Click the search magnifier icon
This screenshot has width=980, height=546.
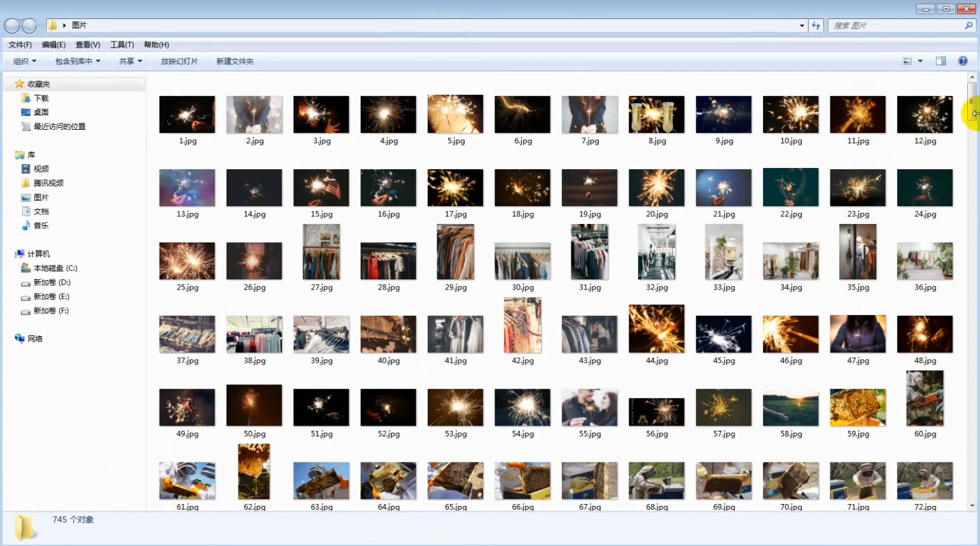(969, 25)
